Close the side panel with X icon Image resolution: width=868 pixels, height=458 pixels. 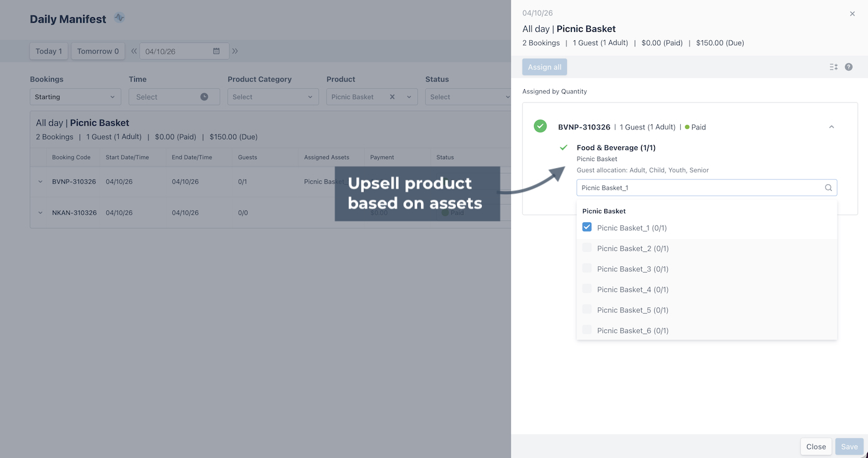click(x=852, y=13)
